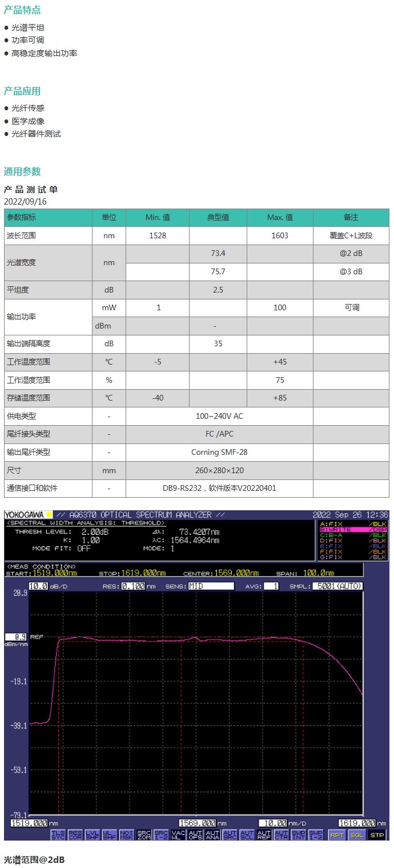The width and height of the screenshot is (394, 868).
Task: Select trace G:FIX in trace list
Action: [353, 557]
